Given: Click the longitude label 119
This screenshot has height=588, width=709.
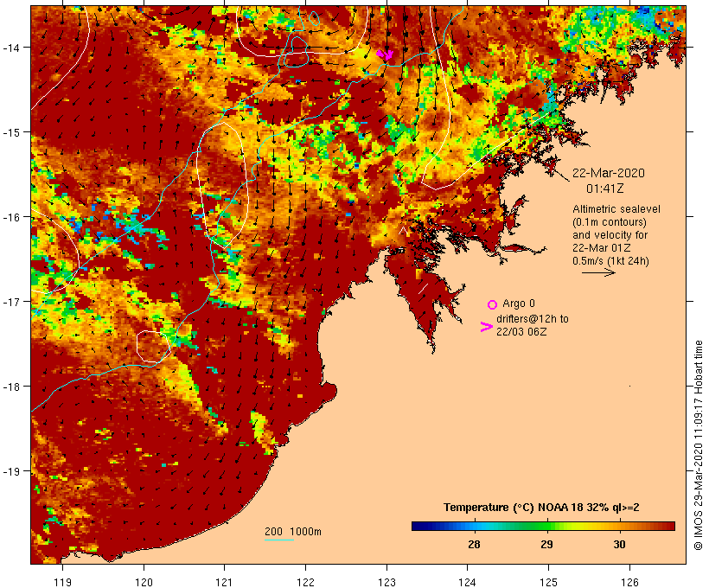Looking at the screenshot, I should tap(62, 582).
